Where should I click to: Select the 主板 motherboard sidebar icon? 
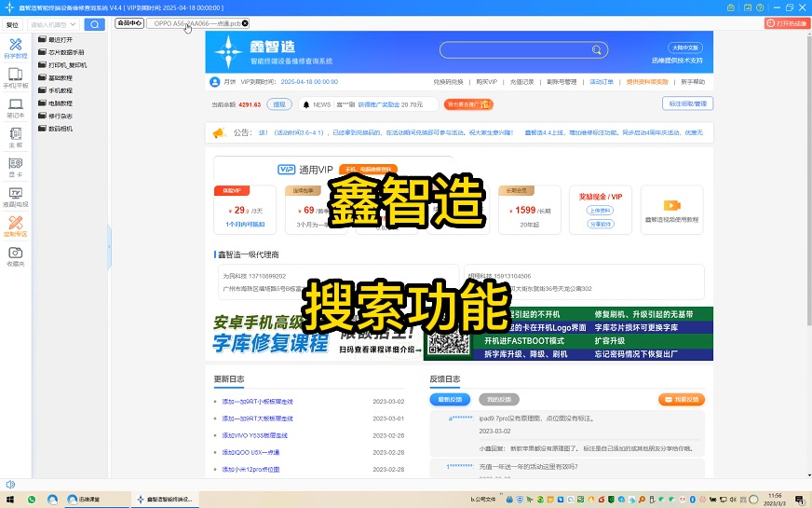click(x=15, y=137)
